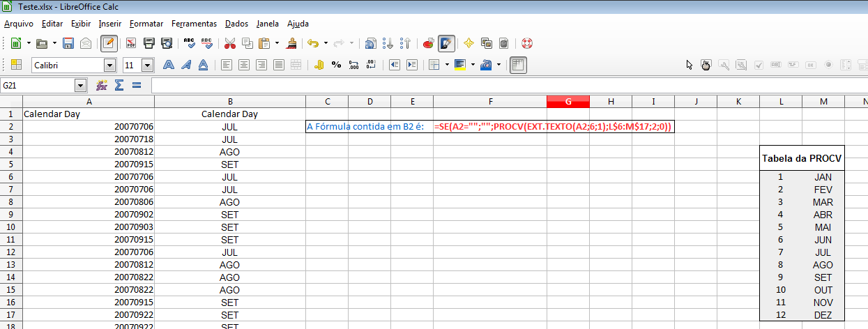Toggle AutoSpellcheck
Viewport: 868px width, 329px height.
[x=206, y=43]
